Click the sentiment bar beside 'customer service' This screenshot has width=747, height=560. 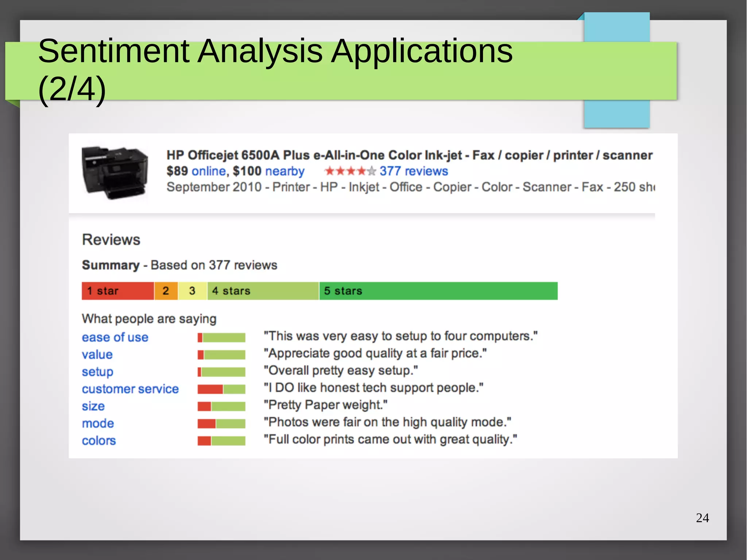click(221, 389)
